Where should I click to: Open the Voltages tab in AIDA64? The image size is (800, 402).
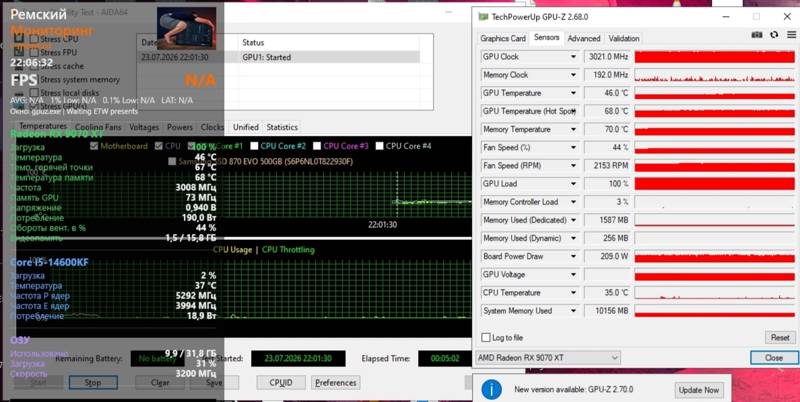[144, 127]
